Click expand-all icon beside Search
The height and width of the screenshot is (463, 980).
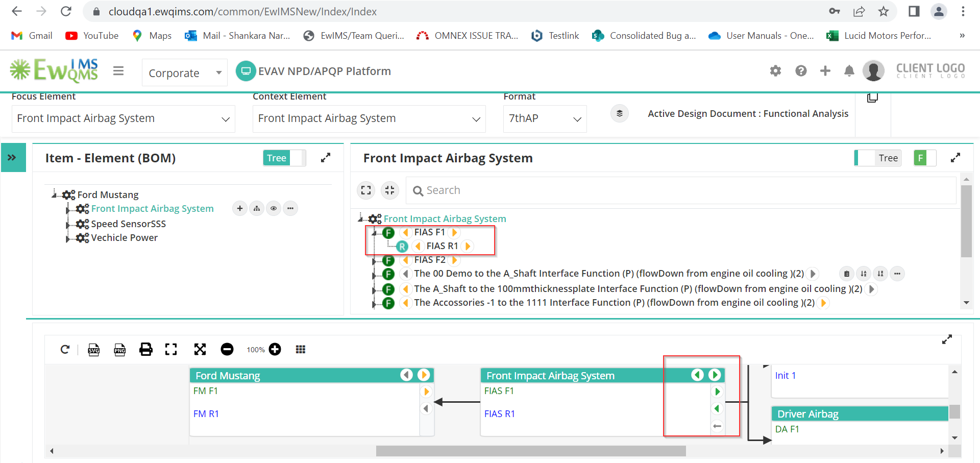pos(366,190)
